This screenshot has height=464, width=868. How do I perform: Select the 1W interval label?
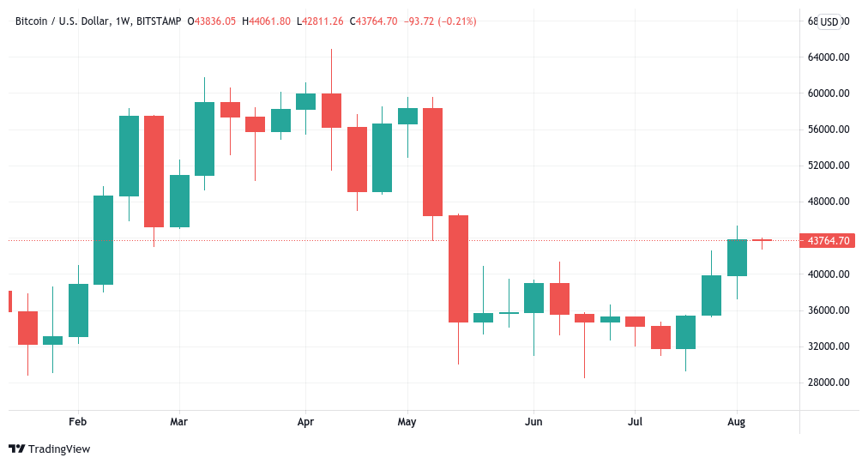(123, 21)
